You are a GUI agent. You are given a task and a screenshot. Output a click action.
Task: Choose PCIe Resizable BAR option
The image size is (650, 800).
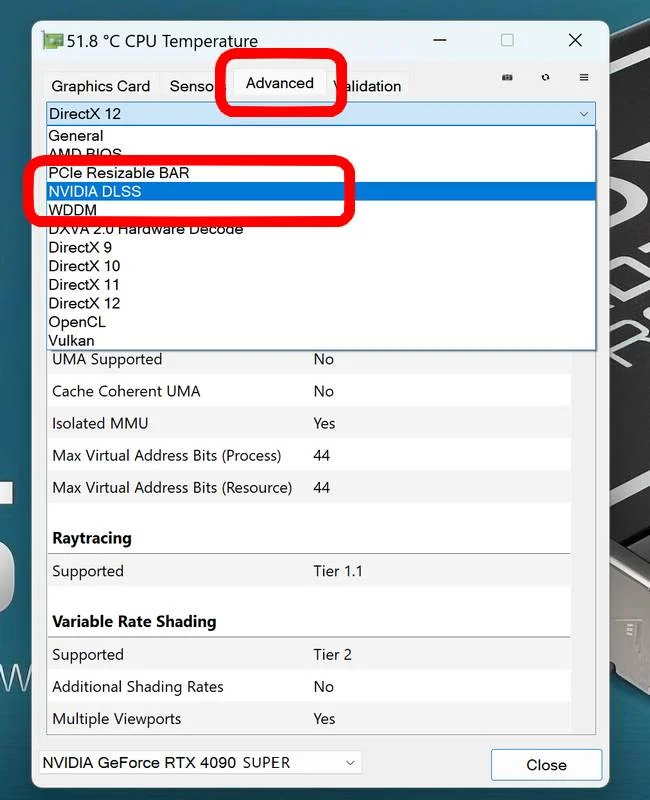321,173
